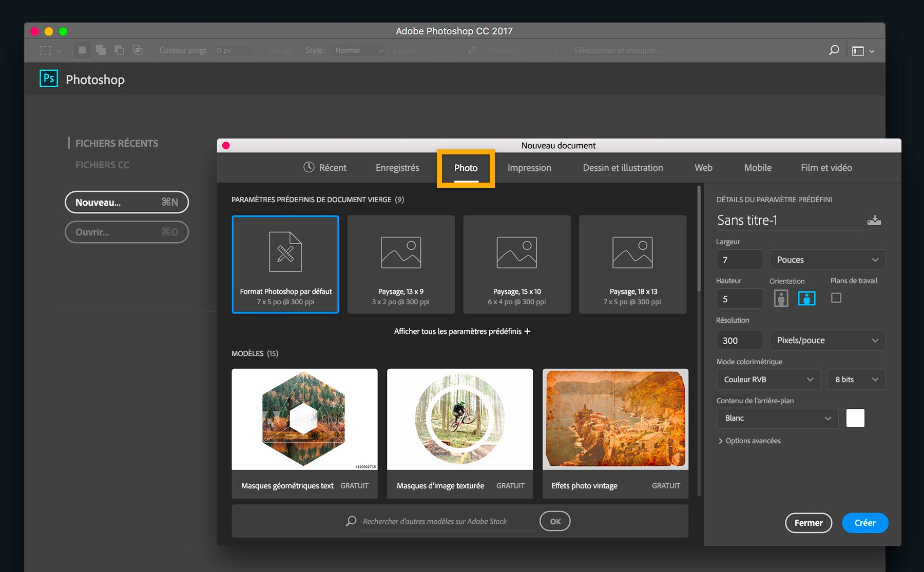Click the Nouveau... button

pyautogui.click(x=127, y=202)
